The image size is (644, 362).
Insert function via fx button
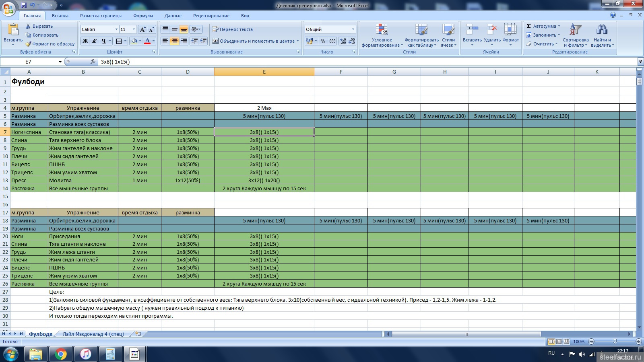point(93,62)
